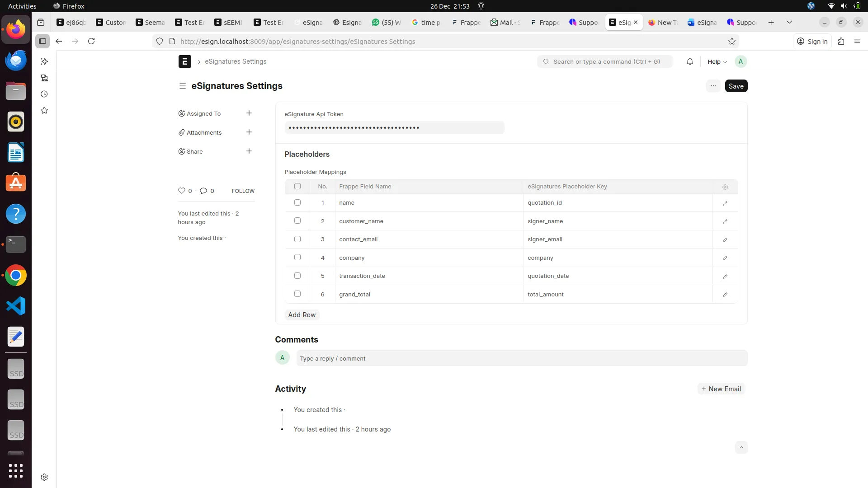Click Add Row below the table
Viewport: 868px width, 488px height.
(302, 315)
